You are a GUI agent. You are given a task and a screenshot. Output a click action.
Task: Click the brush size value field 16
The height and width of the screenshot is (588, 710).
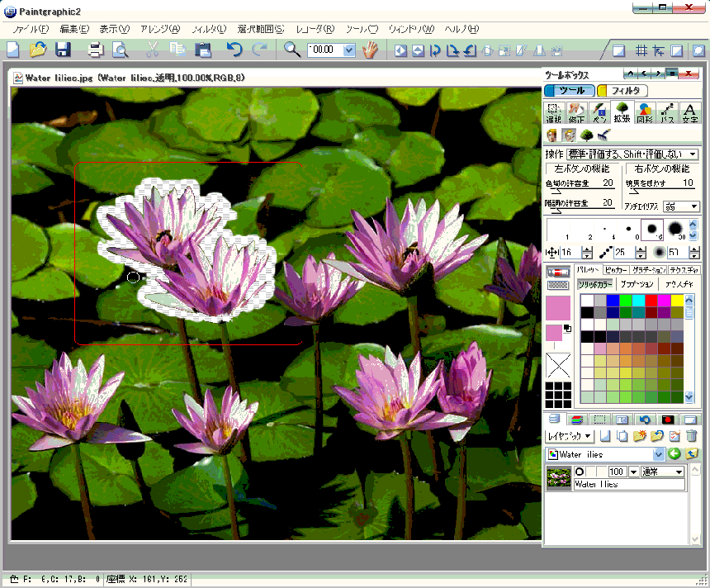click(x=570, y=253)
